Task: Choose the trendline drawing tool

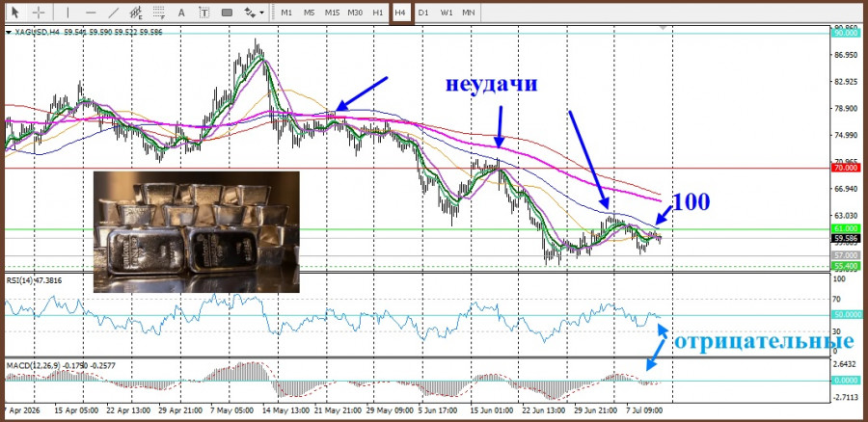Action: pos(114,13)
